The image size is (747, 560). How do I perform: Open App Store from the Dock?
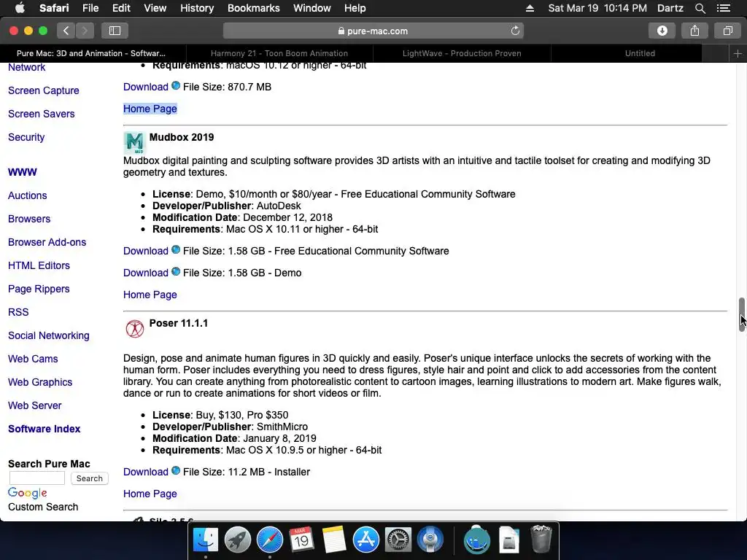click(x=366, y=540)
